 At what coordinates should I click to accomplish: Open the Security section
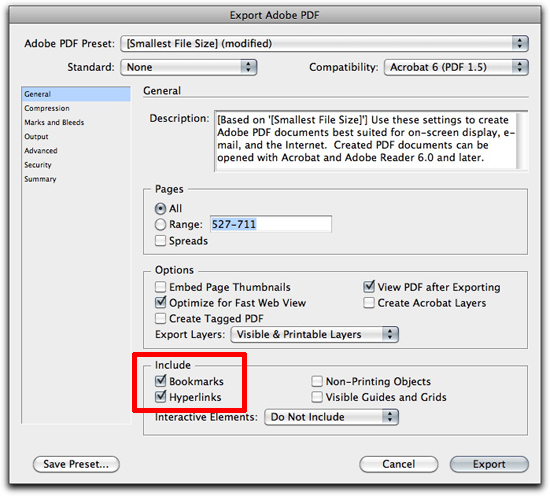pyautogui.click(x=38, y=165)
